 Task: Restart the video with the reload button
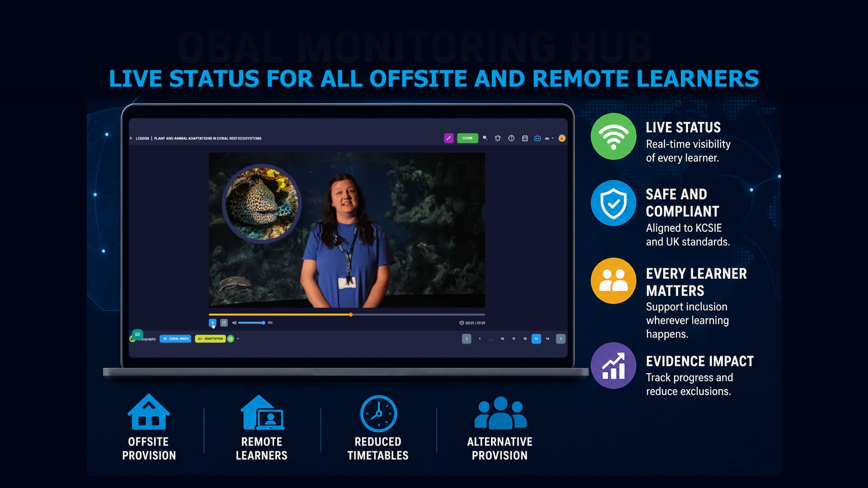(224, 323)
